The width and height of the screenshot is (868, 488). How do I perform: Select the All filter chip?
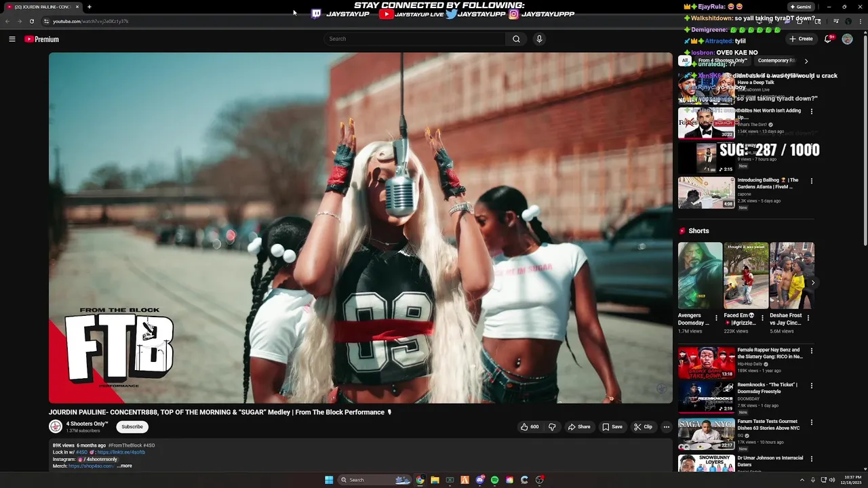click(x=685, y=60)
